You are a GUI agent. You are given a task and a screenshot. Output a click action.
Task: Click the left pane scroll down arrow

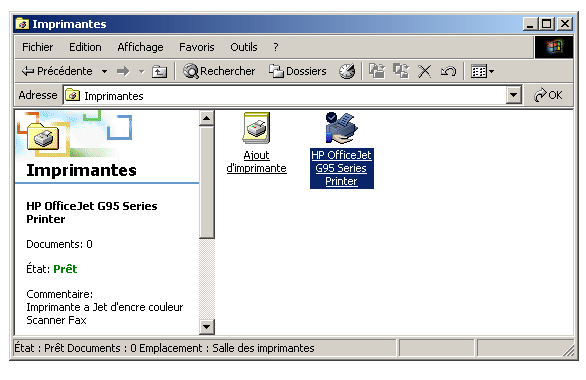[x=206, y=327]
